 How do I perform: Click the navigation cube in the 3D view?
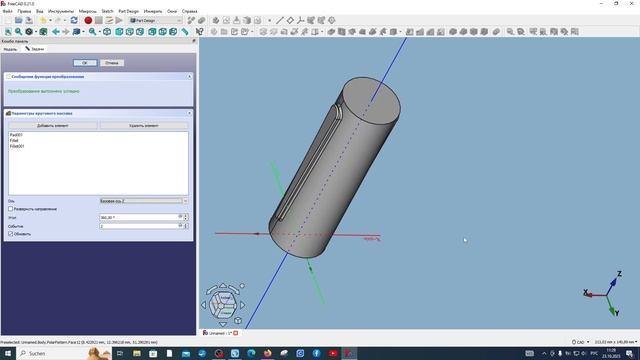point(223,304)
